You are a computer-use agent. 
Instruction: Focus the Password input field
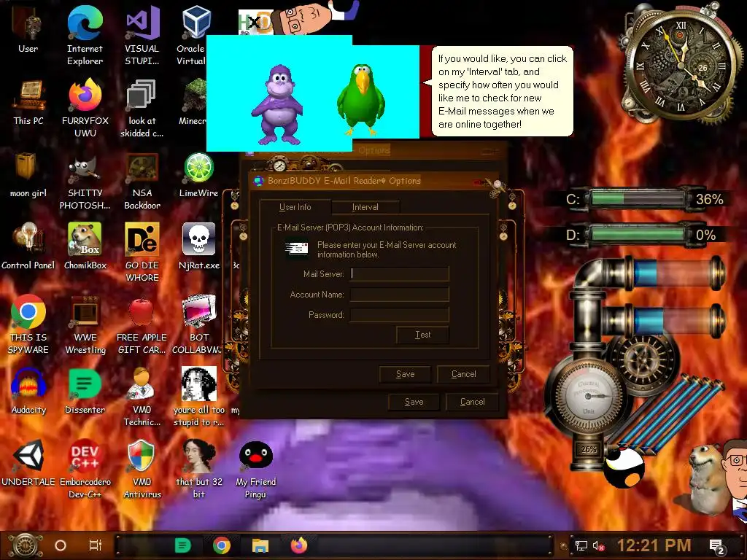400,315
